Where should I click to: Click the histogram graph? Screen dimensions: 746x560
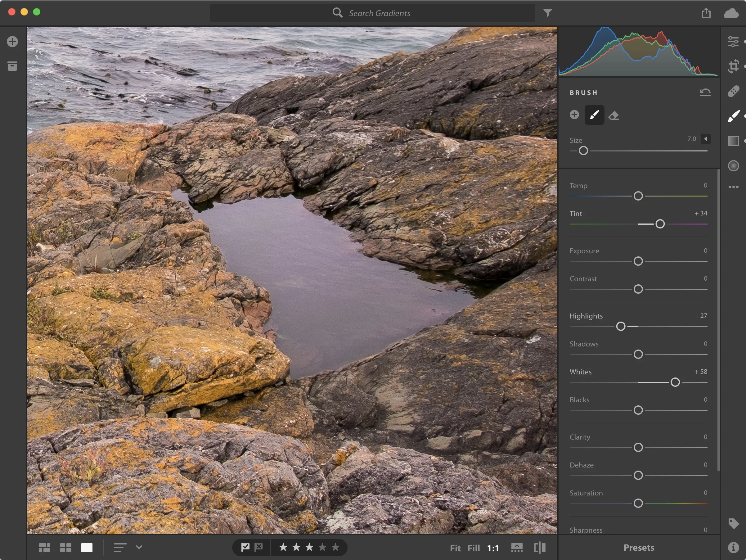tap(639, 52)
